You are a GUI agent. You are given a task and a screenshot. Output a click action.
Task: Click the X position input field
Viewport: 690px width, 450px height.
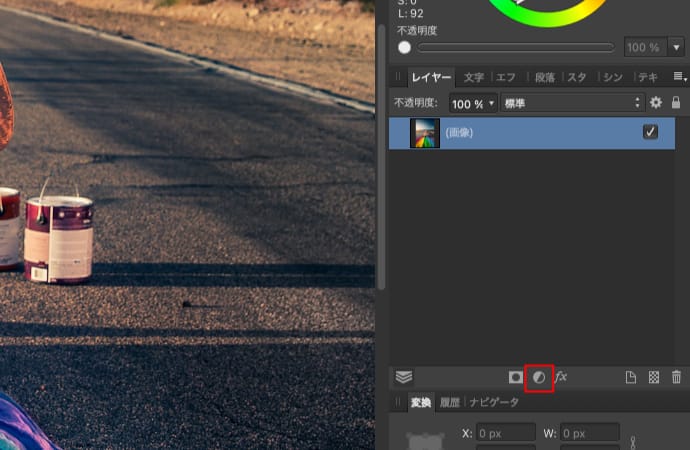505,434
